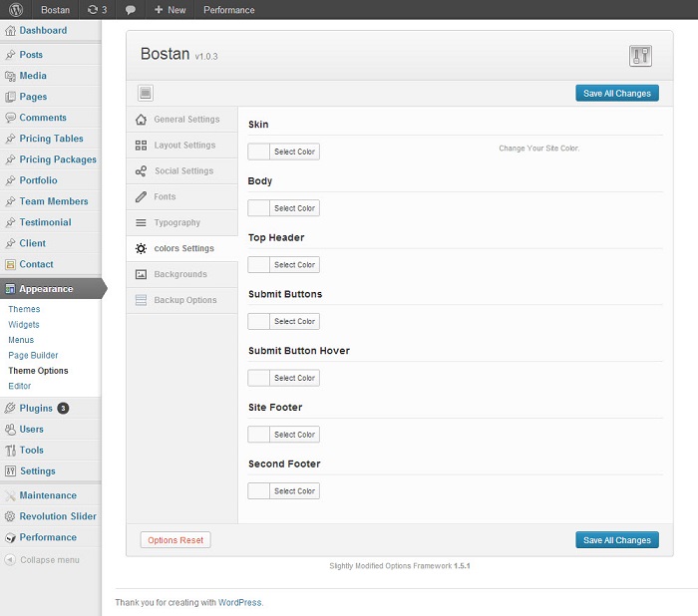Open Fonts section with pencil icon
This screenshot has height=616, width=698.
(x=181, y=197)
